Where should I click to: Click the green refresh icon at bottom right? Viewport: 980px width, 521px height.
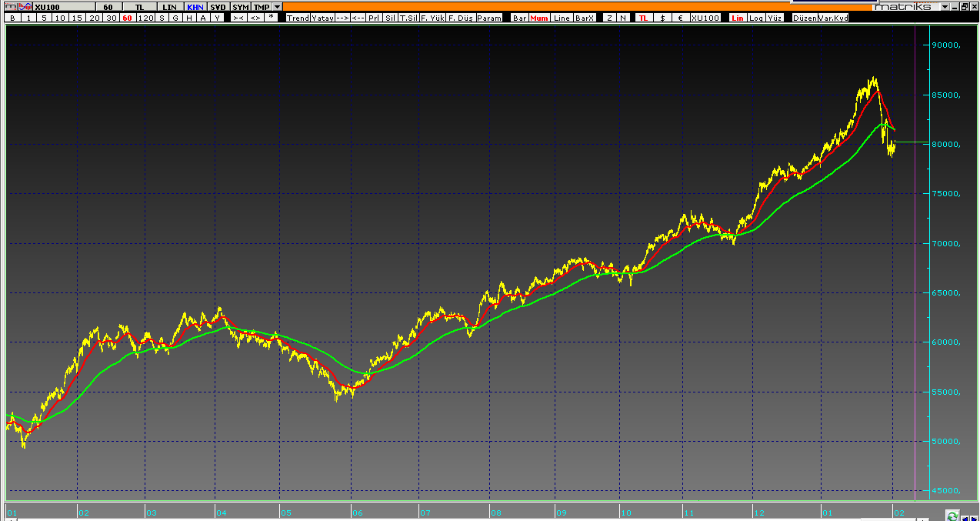952,516
